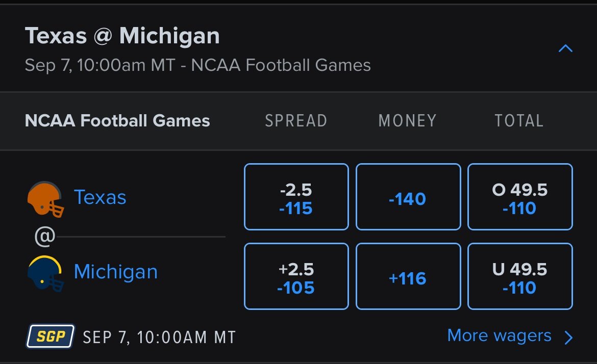
Task: Click the SPREAD column header
Action: (x=296, y=121)
